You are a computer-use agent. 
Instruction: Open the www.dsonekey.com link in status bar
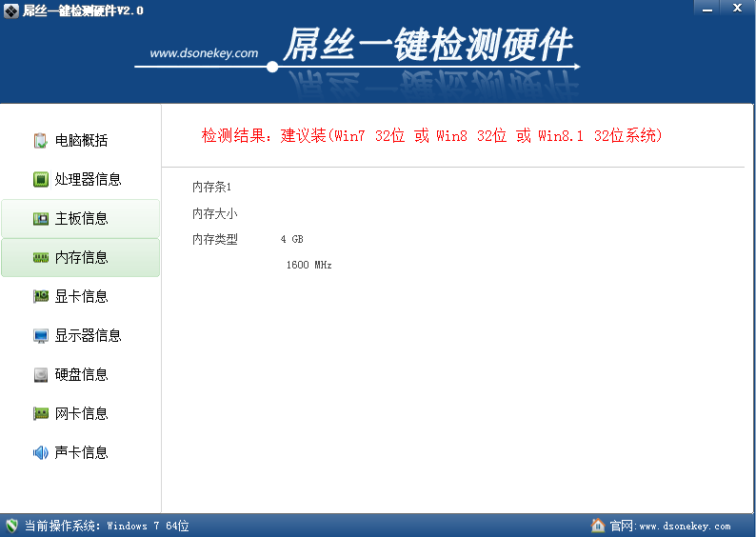click(685, 527)
